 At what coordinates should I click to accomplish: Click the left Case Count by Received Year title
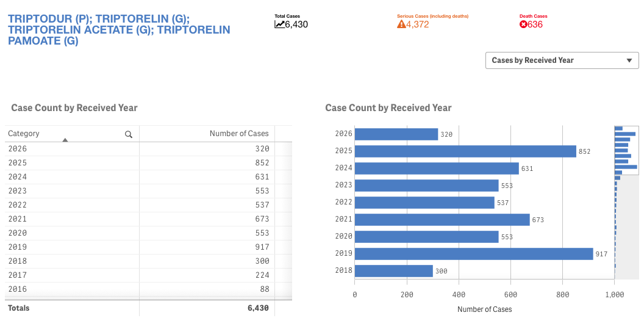point(74,108)
